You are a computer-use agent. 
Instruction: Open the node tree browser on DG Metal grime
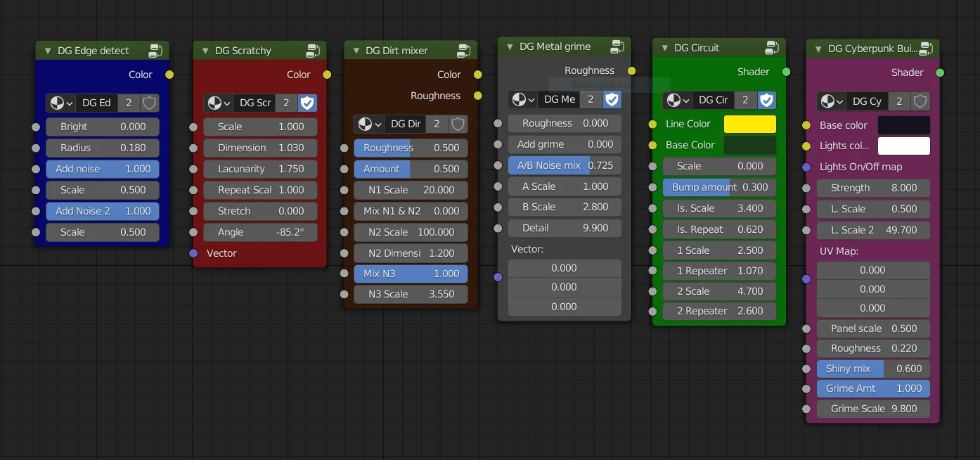pyautogui.click(x=523, y=99)
